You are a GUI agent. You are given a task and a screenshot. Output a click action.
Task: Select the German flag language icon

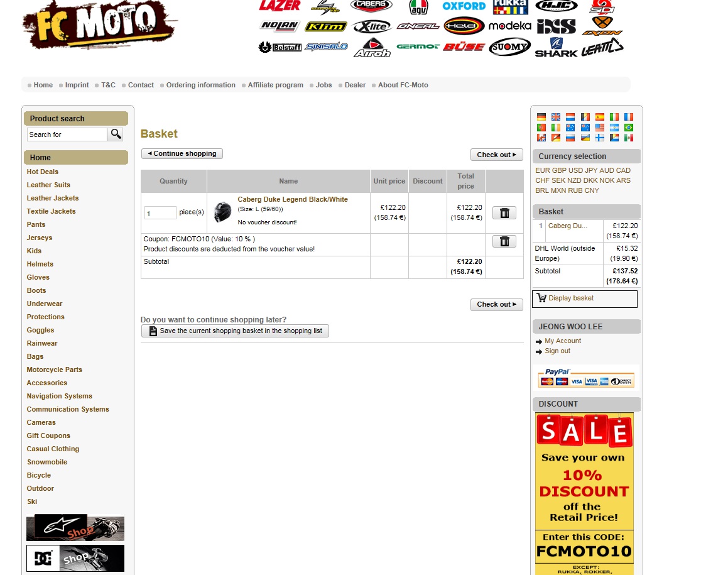(x=541, y=117)
